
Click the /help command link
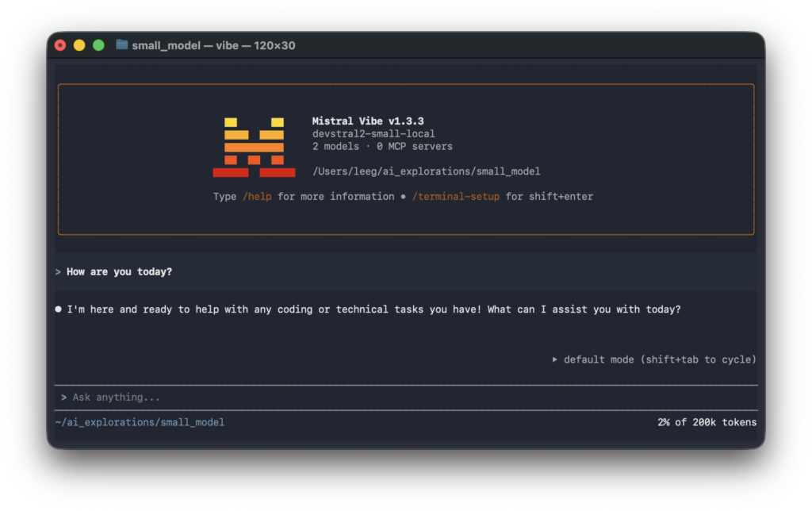click(257, 196)
